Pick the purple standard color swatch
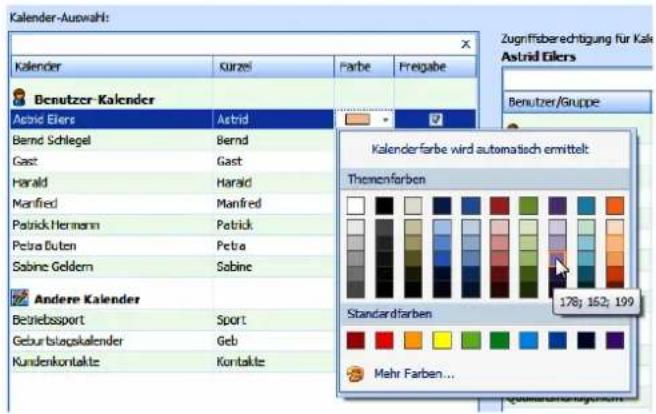This screenshot has width=656, height=414. [x=615, y=340]
